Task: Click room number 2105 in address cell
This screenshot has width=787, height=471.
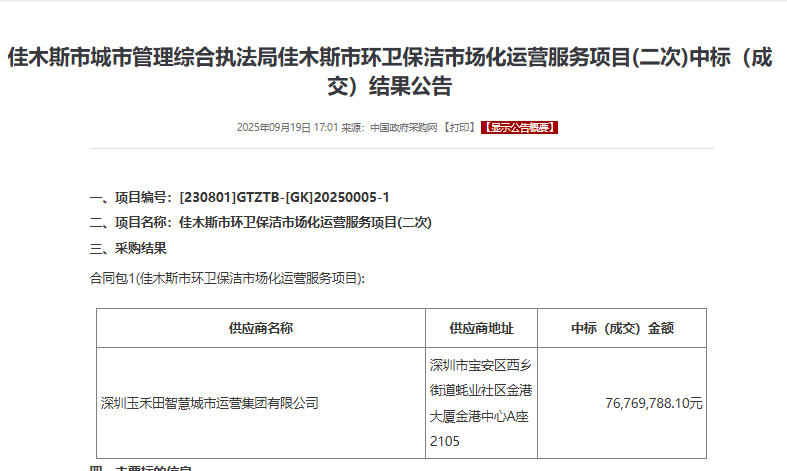Action: click(x=444, y=441)
